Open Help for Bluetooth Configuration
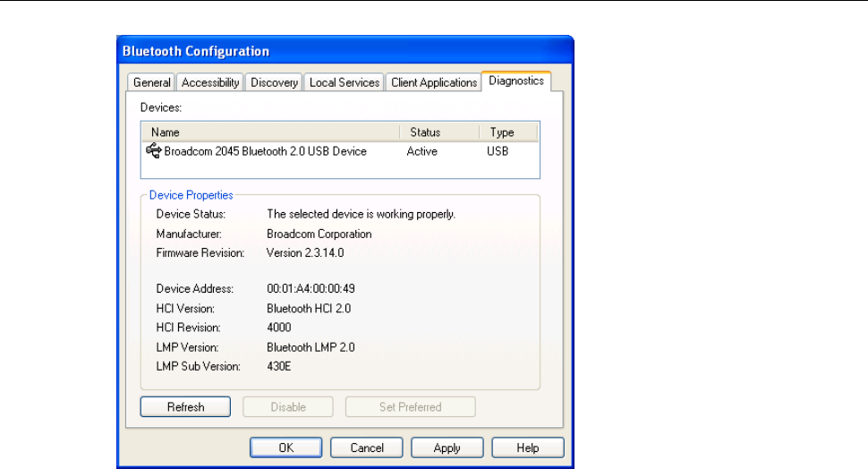 point(528,448)
